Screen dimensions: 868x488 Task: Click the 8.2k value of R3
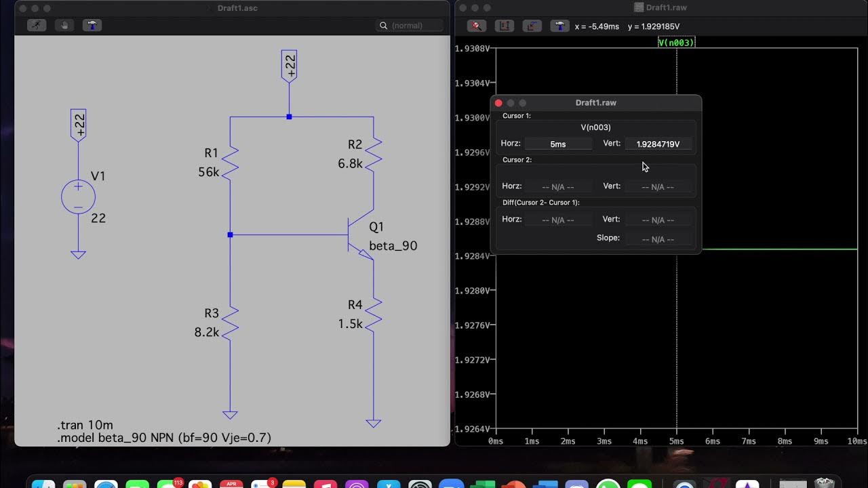(207, 333)
